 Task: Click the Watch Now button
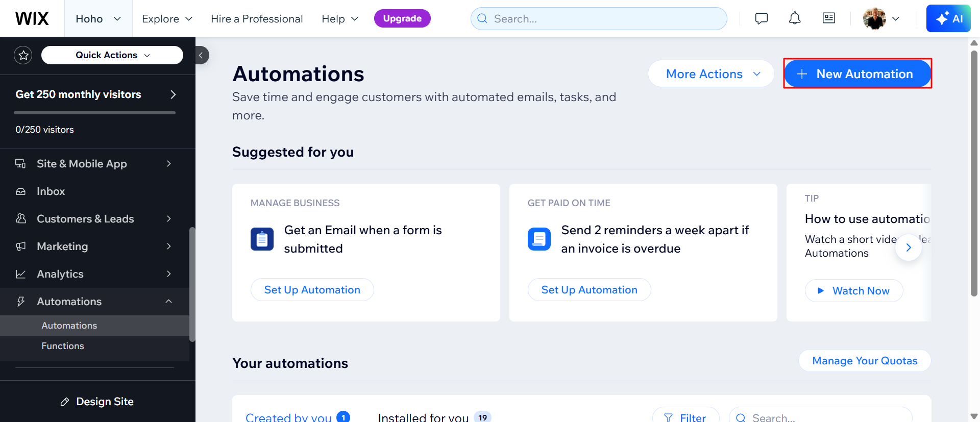854,291
